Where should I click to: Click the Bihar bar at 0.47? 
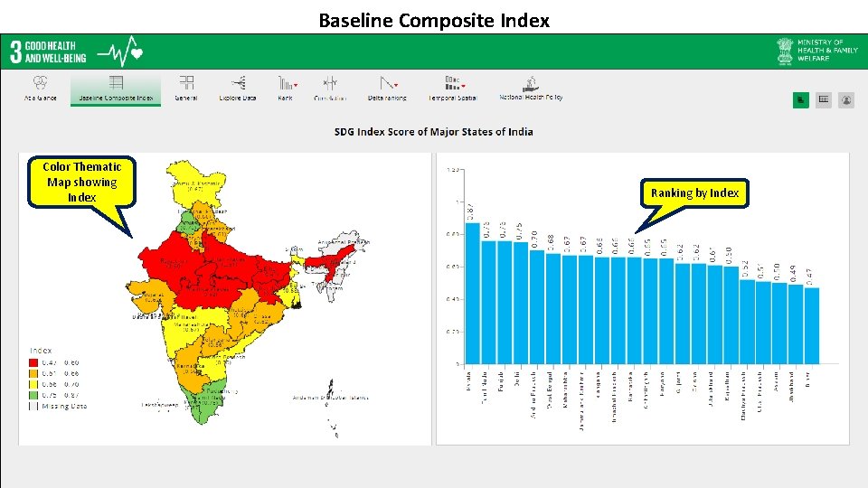[x=812, y=326]
